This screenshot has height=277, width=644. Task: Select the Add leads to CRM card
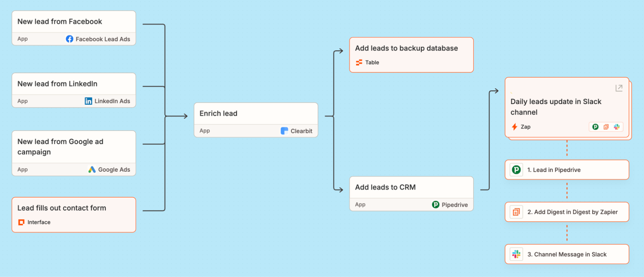click(411, 194)
